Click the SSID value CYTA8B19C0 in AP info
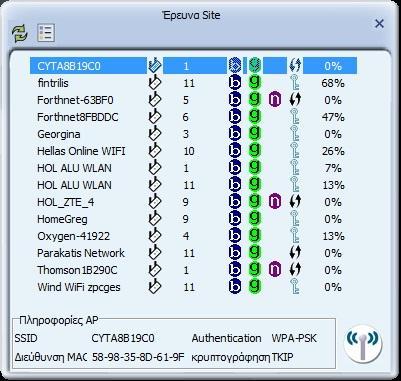This screenshot has height=381, width=401. click(x=123, y=338)
